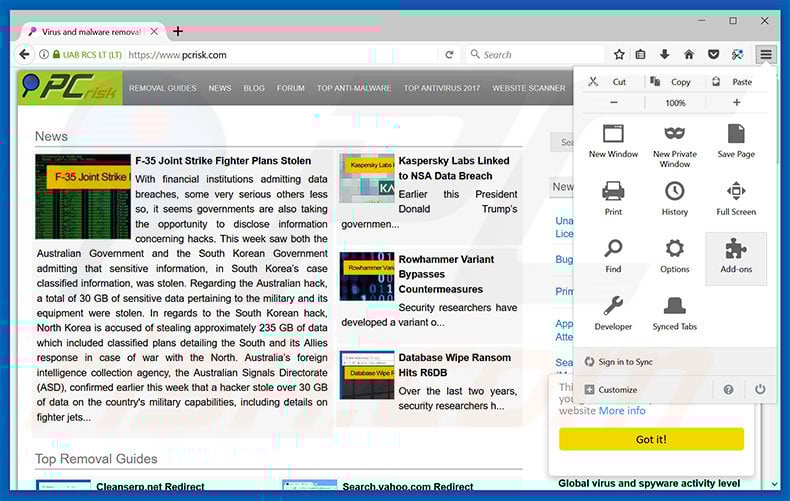Open Database Wipe Ransom Hits R6DB article
The height and width of the screenshot is (501, 790).
click(454, 365)
